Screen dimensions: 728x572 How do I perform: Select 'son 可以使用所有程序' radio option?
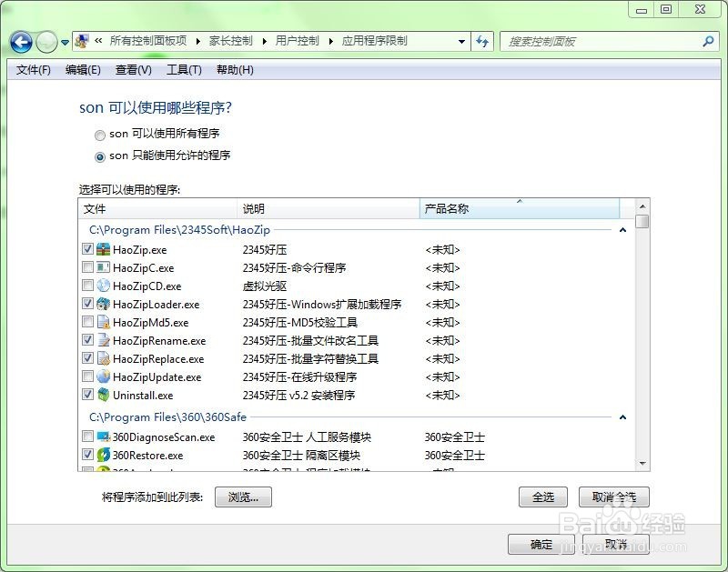[100, 135]
